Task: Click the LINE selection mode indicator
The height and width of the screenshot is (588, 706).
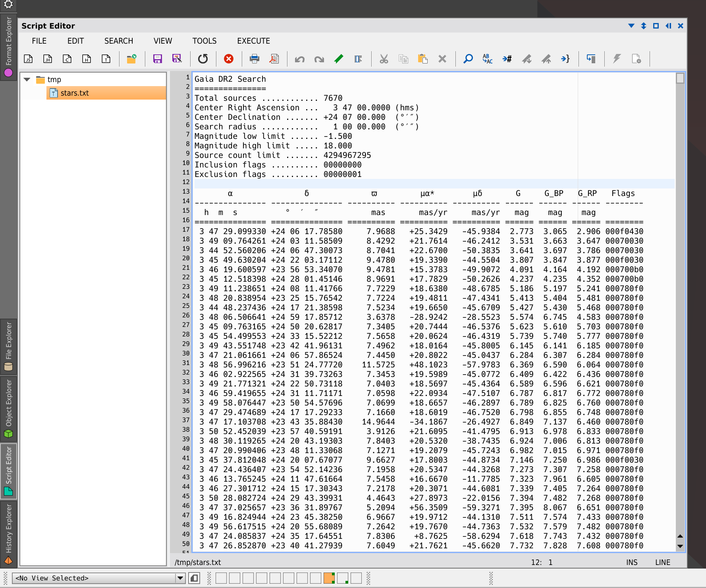Action: 663,562
